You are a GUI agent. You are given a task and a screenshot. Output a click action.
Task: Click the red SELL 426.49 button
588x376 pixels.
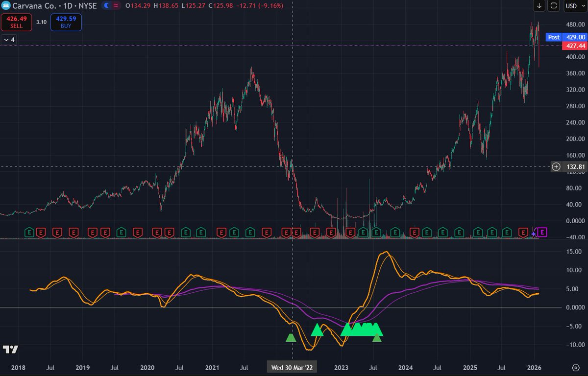(17, 22)
